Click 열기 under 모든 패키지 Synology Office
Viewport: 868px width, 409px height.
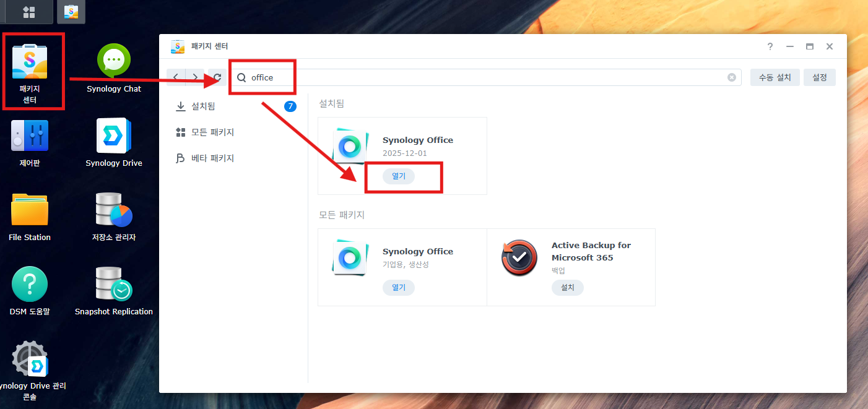click(399, 288)
